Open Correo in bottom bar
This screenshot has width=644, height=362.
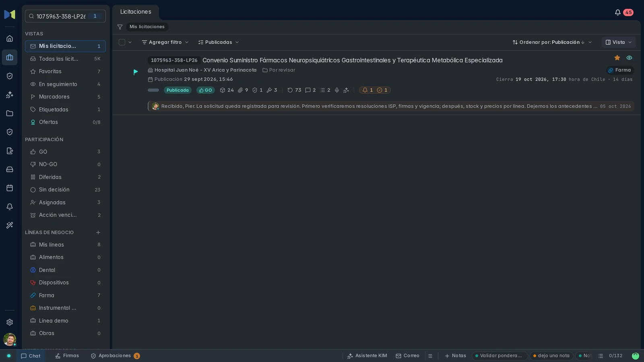[407, 356]
